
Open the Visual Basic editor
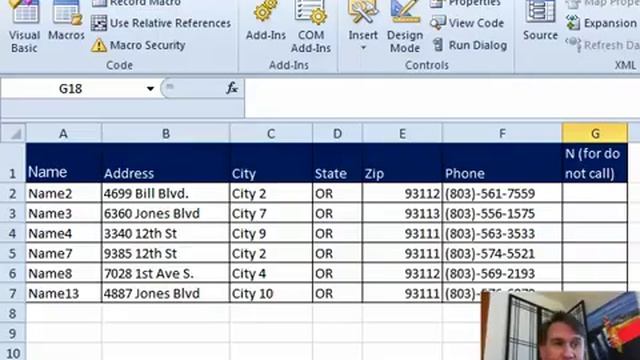[24, 28]
